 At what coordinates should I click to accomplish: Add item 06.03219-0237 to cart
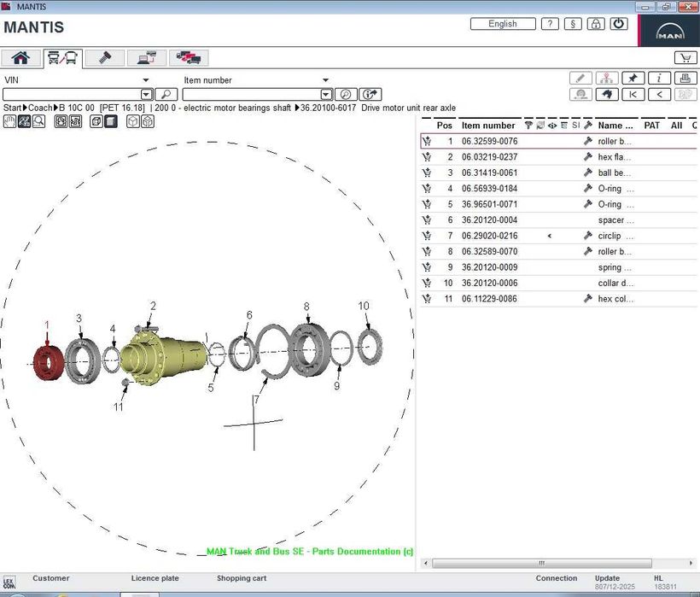tap(427, 157)
